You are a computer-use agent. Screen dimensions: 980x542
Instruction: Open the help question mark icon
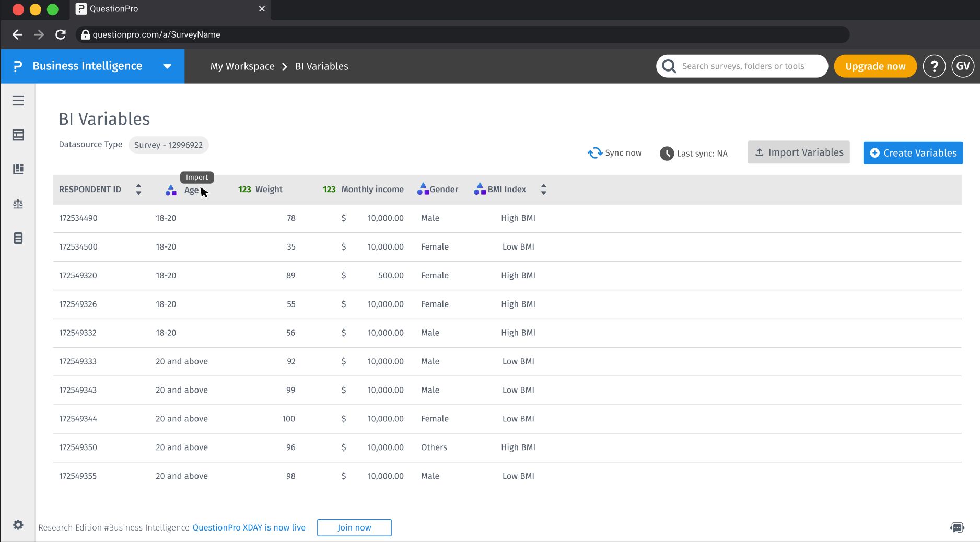[934, 66]
